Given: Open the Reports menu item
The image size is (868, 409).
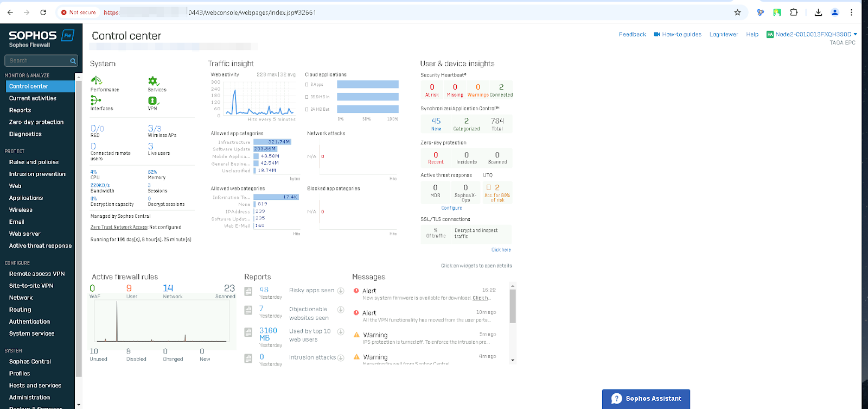Looking at the screenshot, I should coord(20,110).
